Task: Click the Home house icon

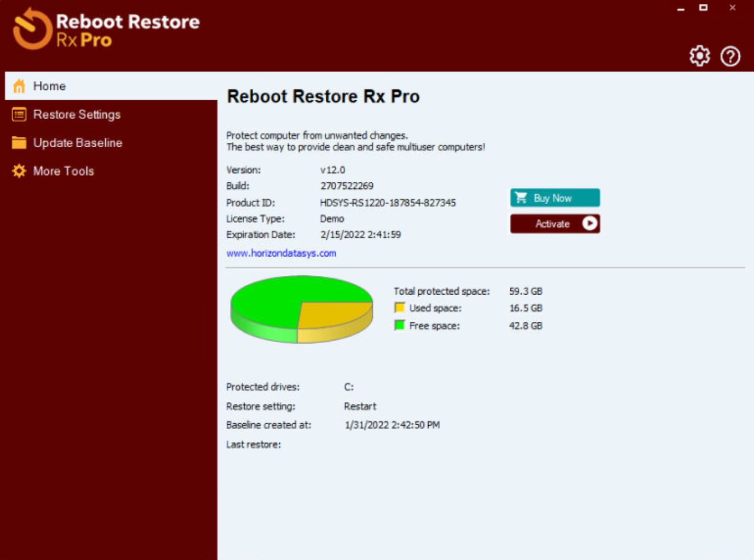Action: pos(19,86)
